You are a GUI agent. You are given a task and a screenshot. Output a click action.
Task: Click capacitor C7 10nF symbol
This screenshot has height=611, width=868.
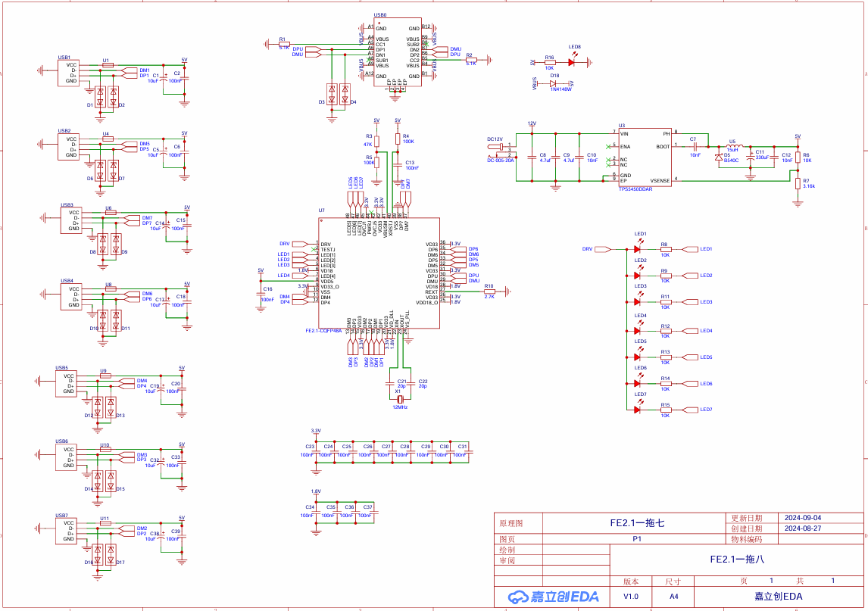pos(695,146)
